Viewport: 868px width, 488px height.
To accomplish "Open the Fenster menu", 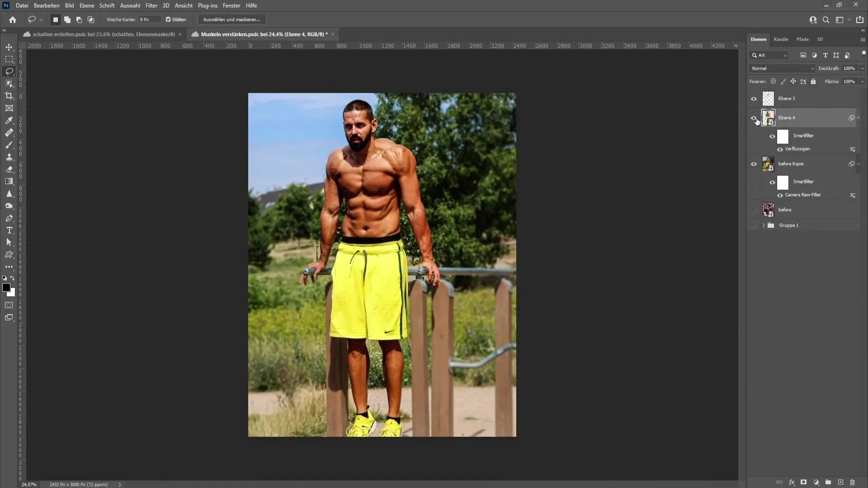I will [231, 5].
